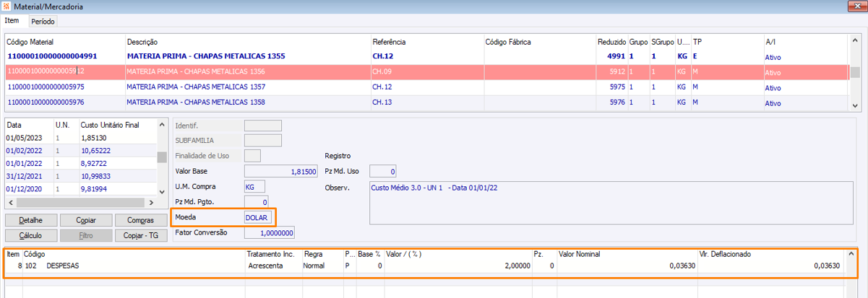Image resolution: width=868 pixels, height=298 pixels.
Task: Open the Compras button
Action: point(140,220)
